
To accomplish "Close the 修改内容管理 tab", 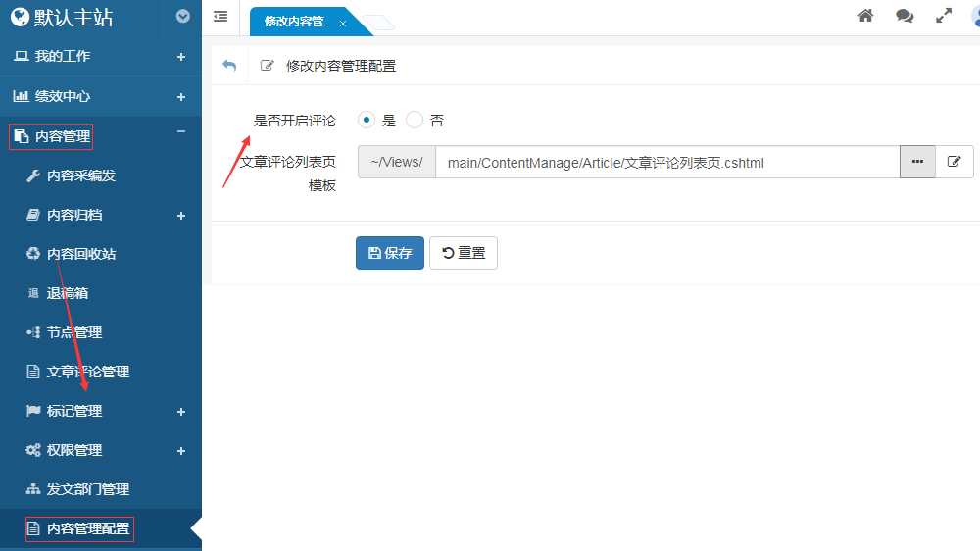I will [343, 23].
